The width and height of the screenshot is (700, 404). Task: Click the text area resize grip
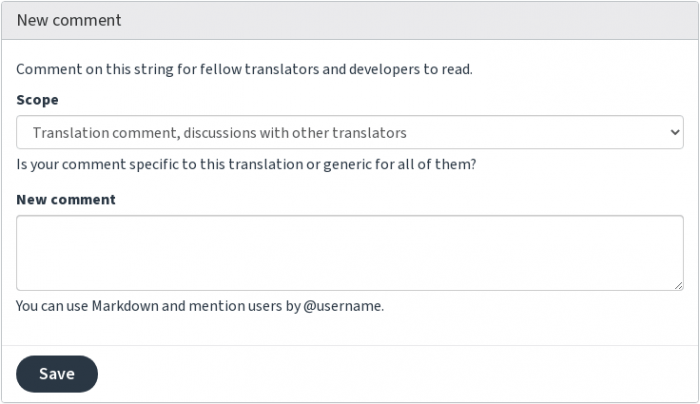(679, 286)
